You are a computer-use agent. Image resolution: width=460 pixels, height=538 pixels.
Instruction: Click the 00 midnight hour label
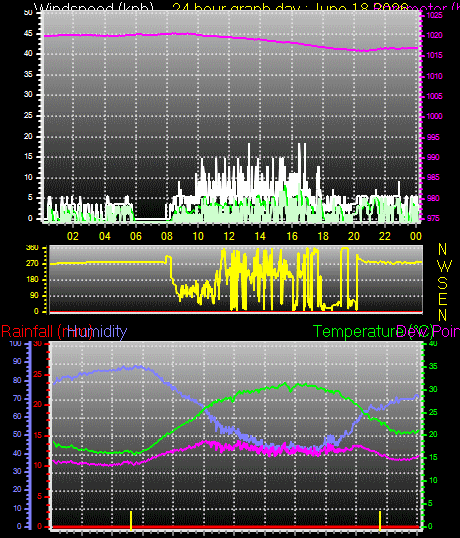pos(416,236)
